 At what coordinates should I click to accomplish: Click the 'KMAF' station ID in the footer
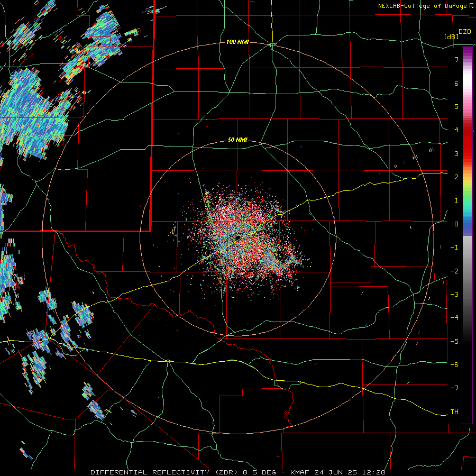pos(300,472)
